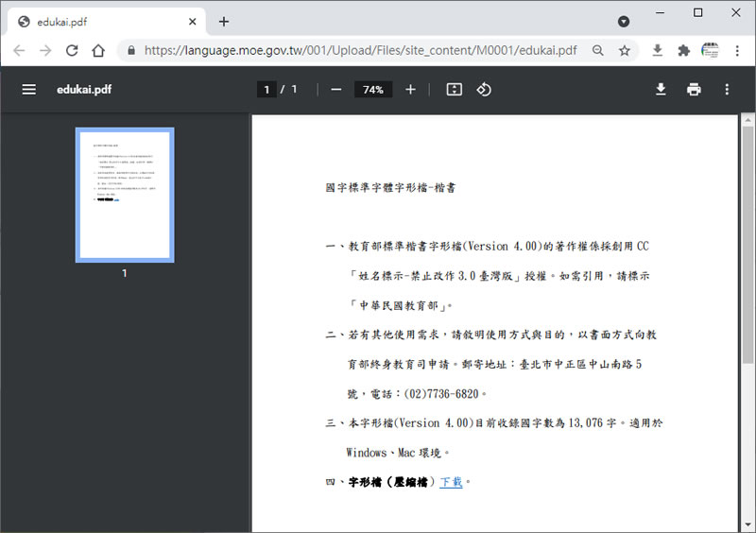The image size is (756, 533).
Task: Open the browser home page
Action: click(x=98, y=51)
